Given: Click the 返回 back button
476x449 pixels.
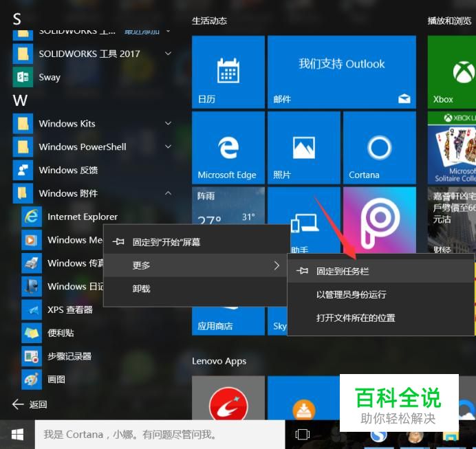Looking at the screenshot, I should click(30, 404).
